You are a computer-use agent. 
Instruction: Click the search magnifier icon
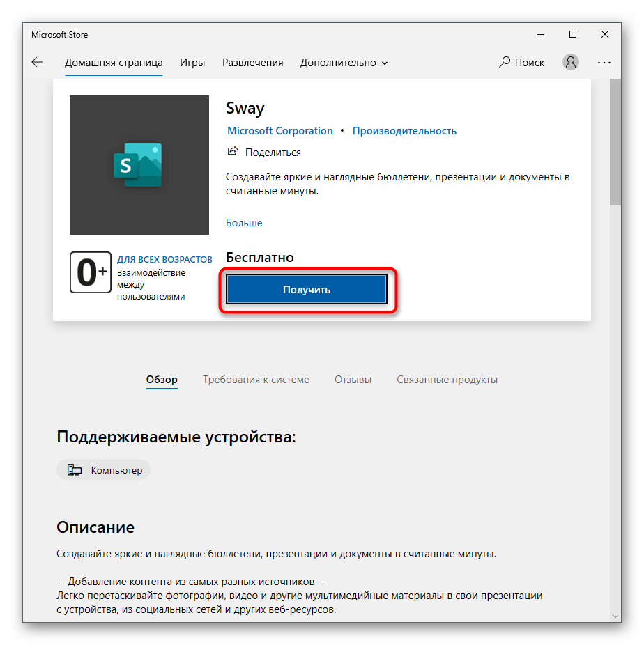pyautogui.click(x=504, y=62)
